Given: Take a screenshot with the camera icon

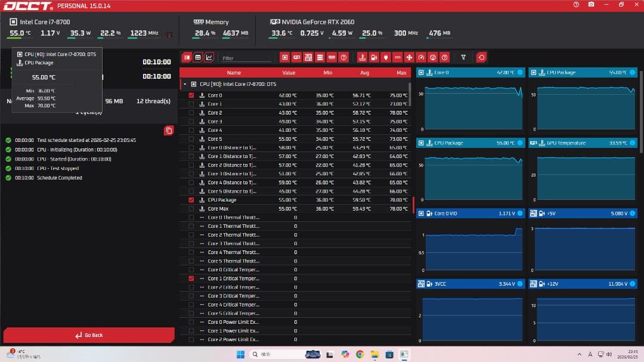Looking at the screenshot, I should 591,5.
